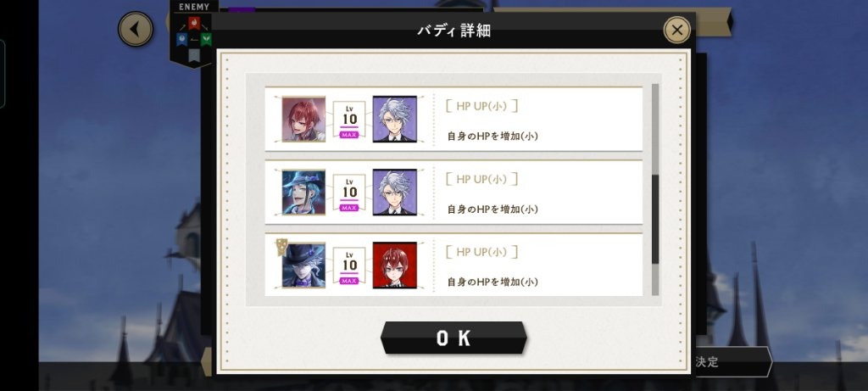The width and height of the screenshot is (868, 391).
Task: Tap the gold emblem on third row portrait
Action: (281, 247)
